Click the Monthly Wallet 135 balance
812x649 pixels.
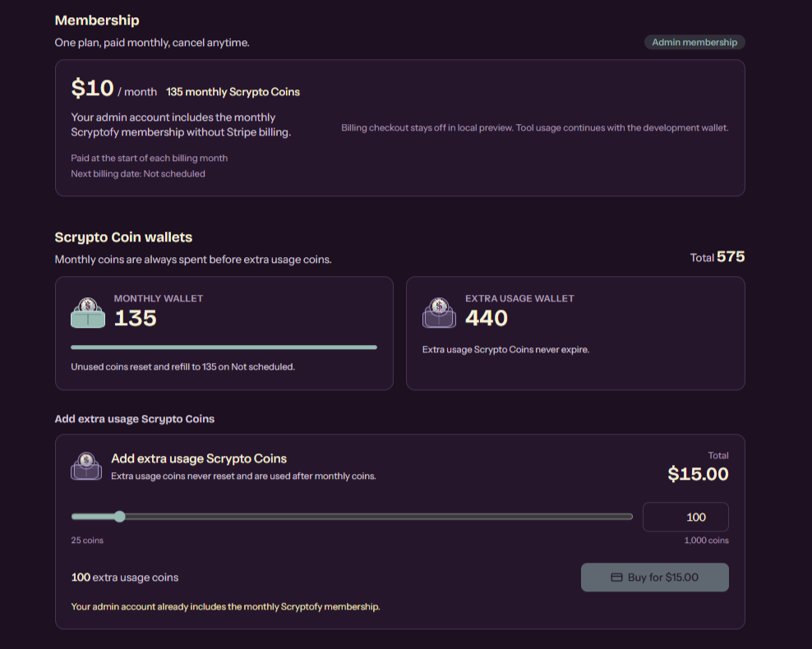135,318
